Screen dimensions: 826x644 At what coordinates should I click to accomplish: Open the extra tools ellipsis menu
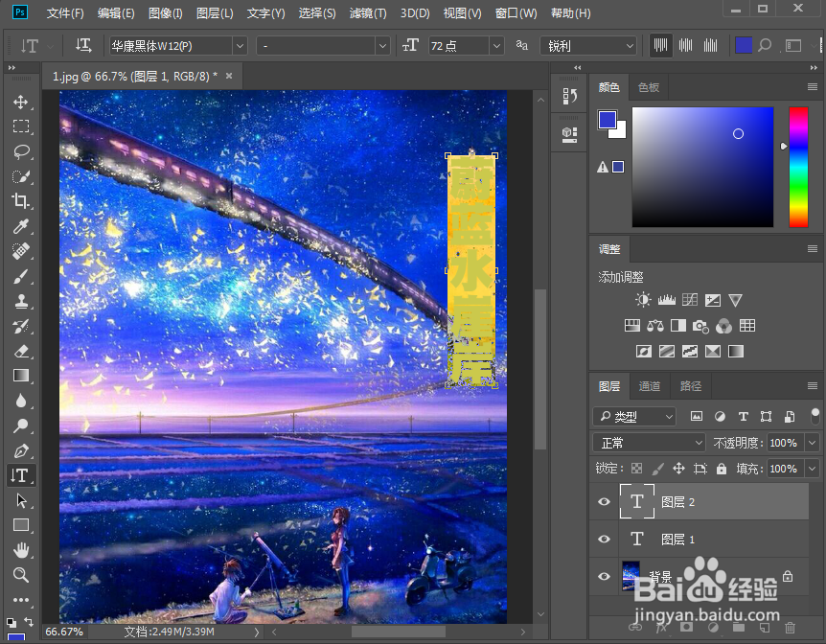(21, 600)
